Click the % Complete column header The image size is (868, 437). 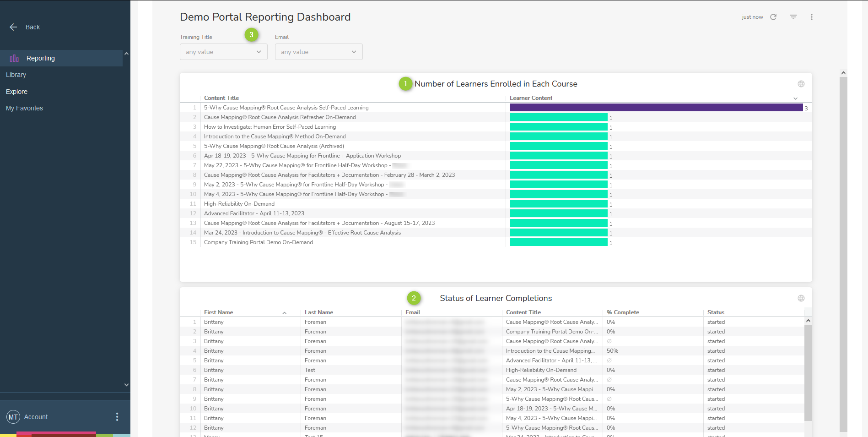point(623,312)
